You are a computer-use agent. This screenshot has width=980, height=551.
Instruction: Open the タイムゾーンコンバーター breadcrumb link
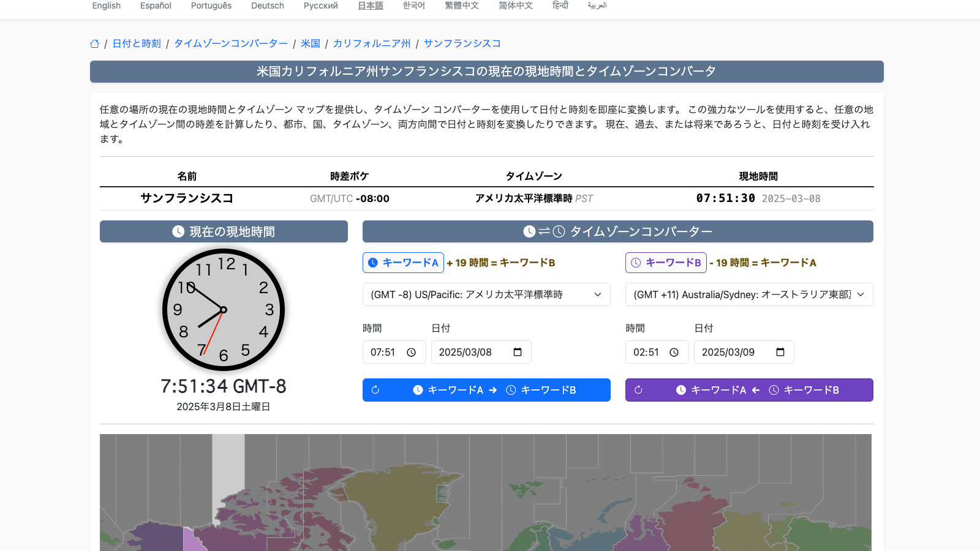pos(231,43)
